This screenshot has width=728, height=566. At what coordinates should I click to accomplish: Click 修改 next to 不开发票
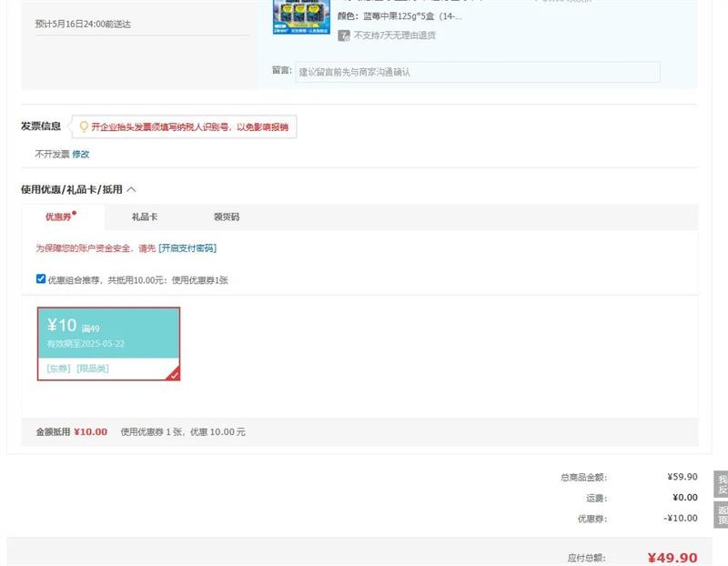coord(81,154)
